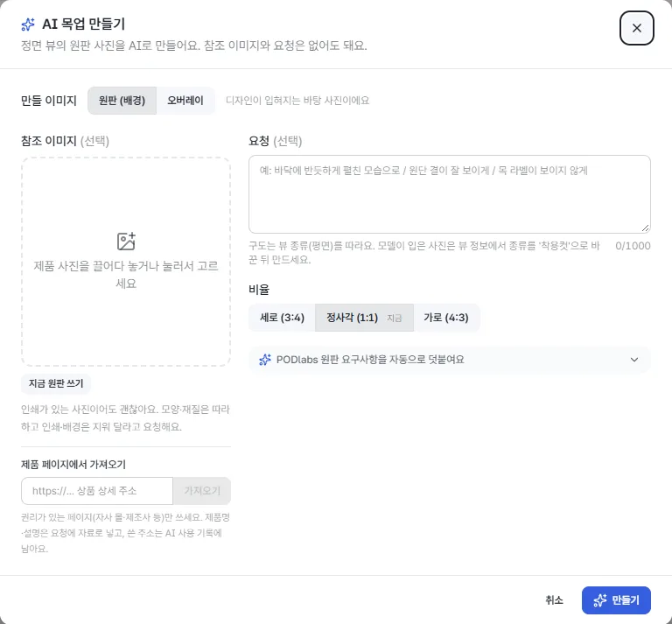Click the 지금 원판 쓰기 button
The image size is (672, 624).
(x=56, y=383)
